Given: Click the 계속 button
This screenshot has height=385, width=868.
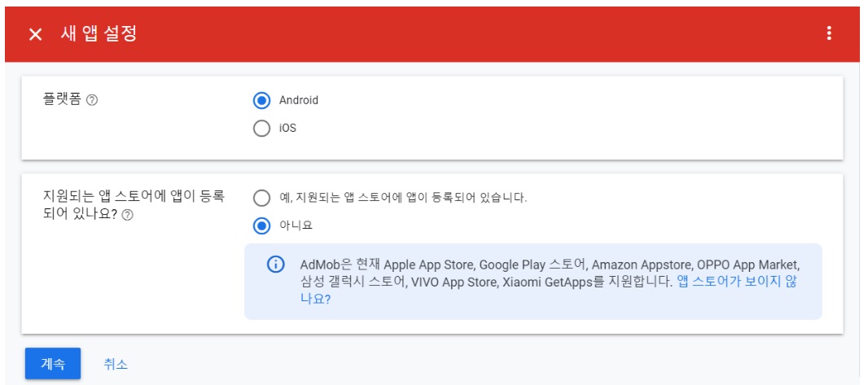Looking at the screenshot, I should [x=53, y=363].
